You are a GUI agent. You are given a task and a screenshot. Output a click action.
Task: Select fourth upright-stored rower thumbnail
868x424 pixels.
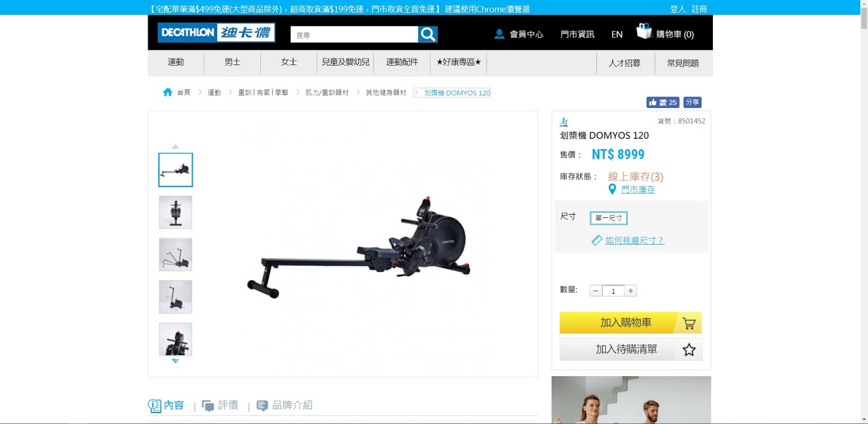175,297
